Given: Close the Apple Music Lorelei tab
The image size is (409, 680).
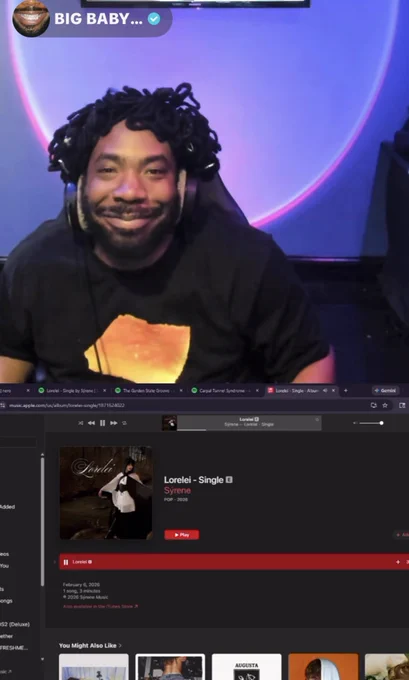Looking at the screenshot, I should (334, 391).
